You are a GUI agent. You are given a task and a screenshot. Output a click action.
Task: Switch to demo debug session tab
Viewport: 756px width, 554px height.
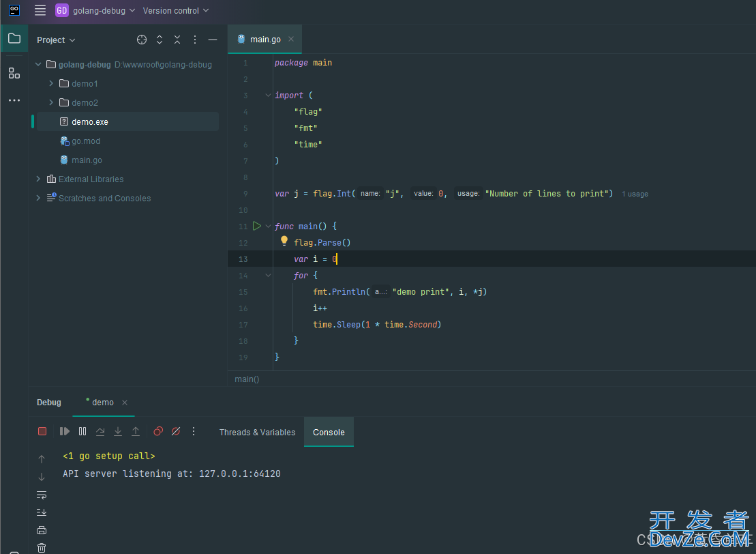(x=103, y=403)
